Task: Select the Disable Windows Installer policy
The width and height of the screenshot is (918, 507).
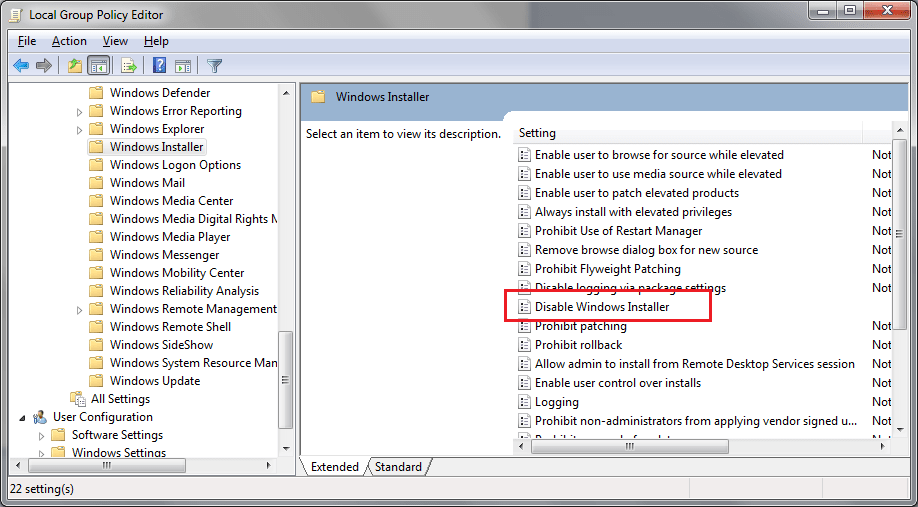Action: 601,306
